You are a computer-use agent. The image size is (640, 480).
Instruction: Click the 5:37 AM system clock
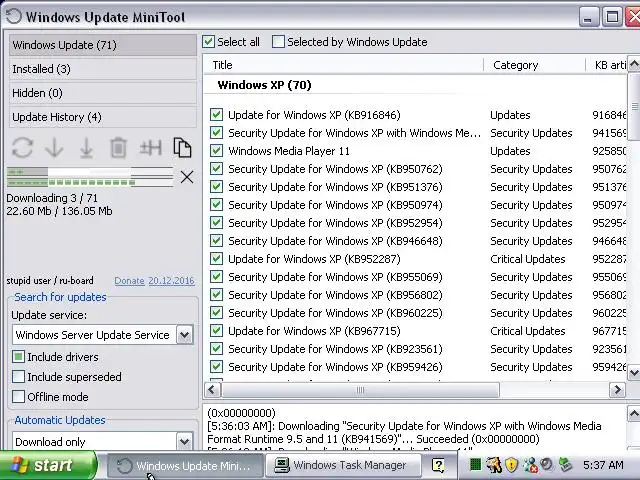[603, 465]
